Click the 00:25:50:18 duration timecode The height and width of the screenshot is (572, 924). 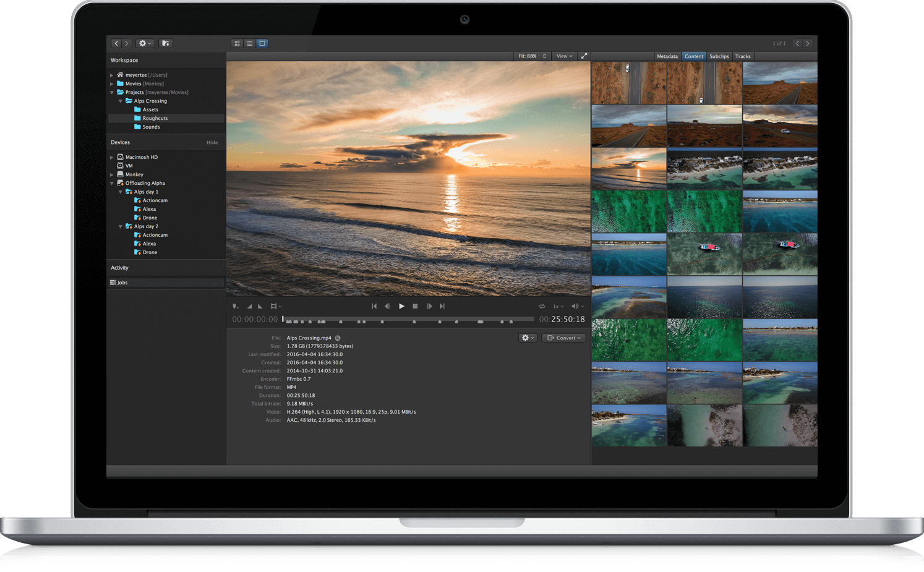coord(562,319)
